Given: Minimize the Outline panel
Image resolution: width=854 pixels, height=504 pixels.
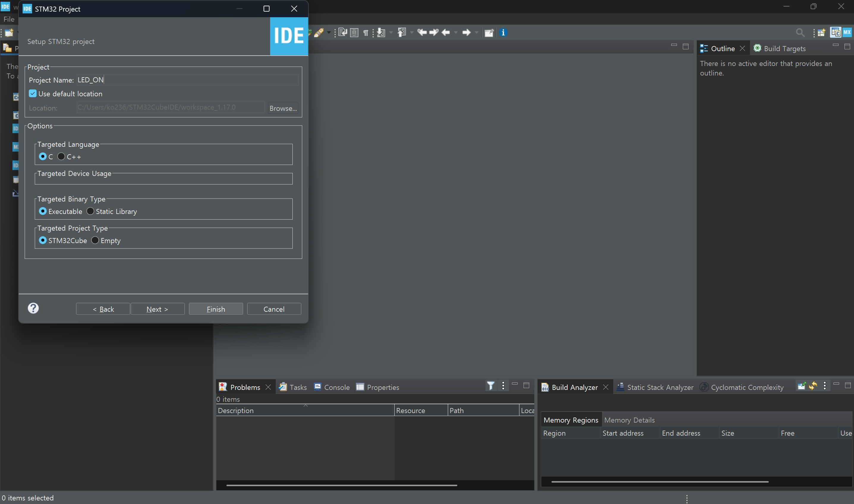Looking at the screenshot, I should (836, 45).
